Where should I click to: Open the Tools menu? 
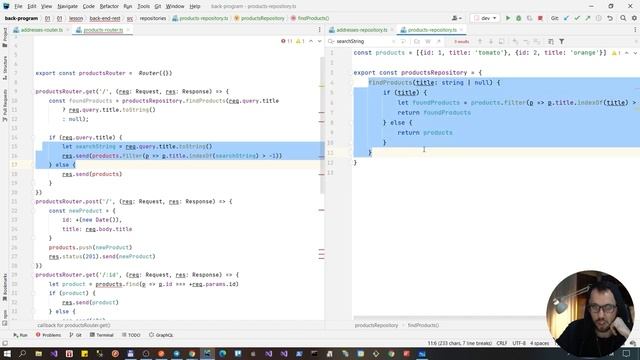(x=143, y=7)
